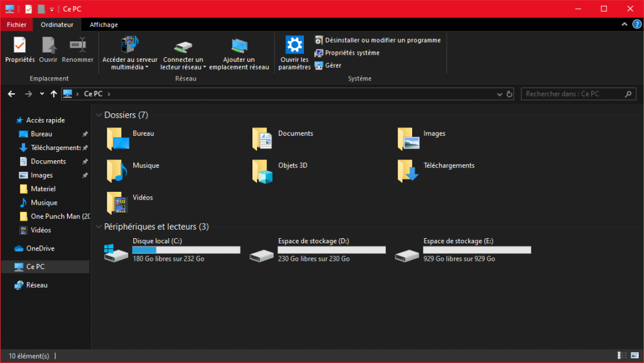Viewport: 644px width, 363px height.
Task: Click Ajouter un emplacement réseau icon
Action: [239, 46]
